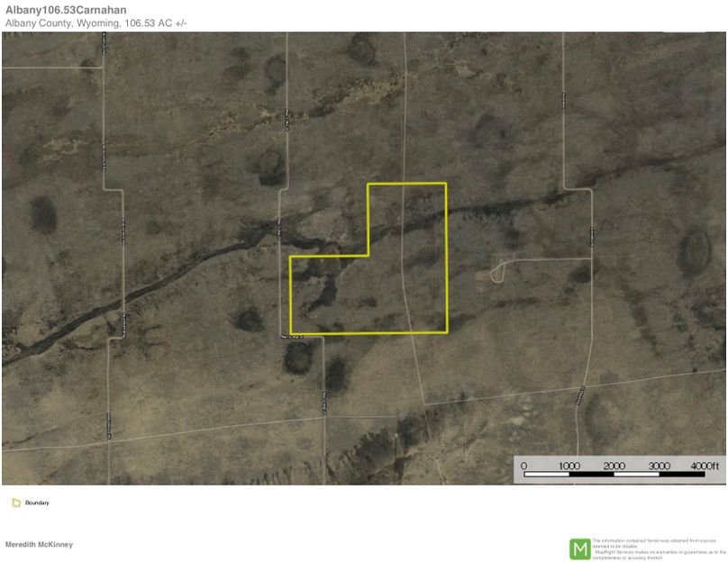Screen dimensions: 728x562
Task: Click the Meredith McKinney name
Action: pos(39,545)
